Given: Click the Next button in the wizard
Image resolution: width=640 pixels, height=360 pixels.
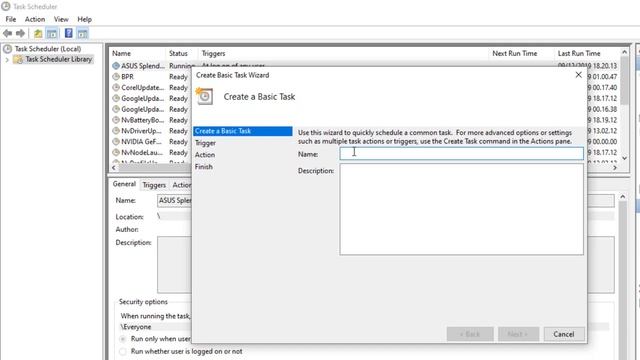Looking at the screenshot, I should pyautogui.click(x=518, y=334).
